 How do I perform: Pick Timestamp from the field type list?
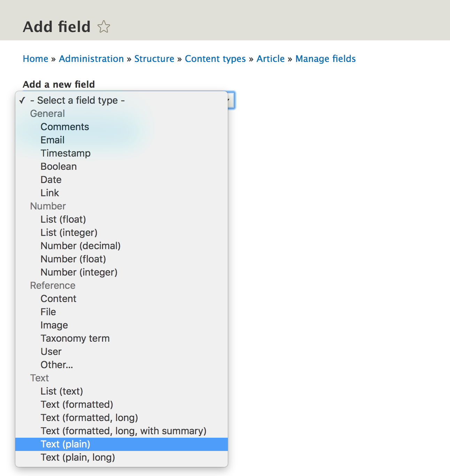pyautogui.click(x=65, y=153)
